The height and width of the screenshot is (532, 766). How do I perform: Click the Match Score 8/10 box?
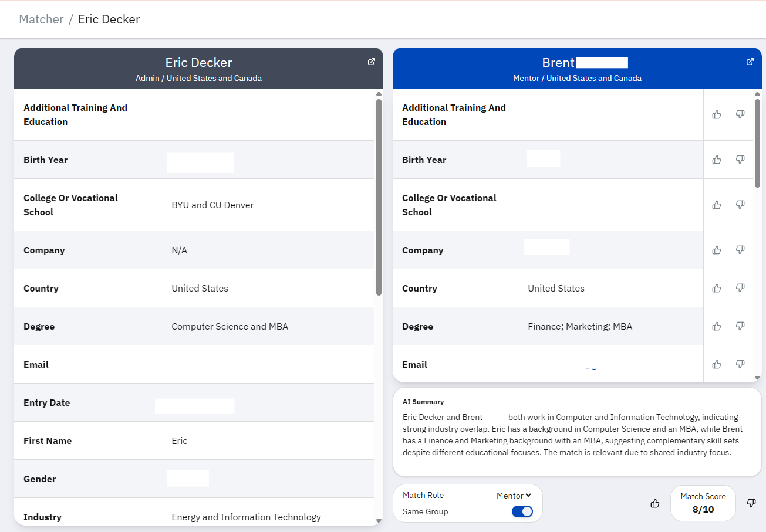703,503
